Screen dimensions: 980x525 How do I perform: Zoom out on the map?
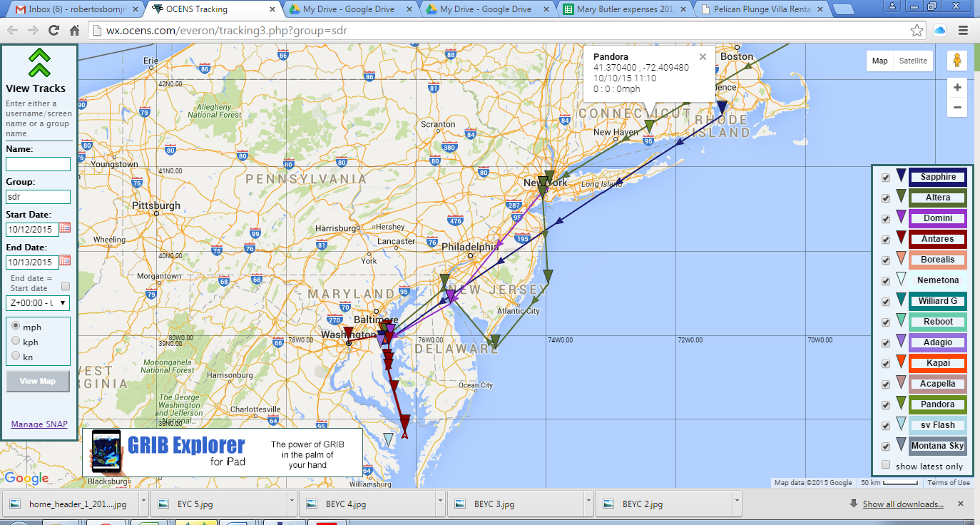point(956,108)
